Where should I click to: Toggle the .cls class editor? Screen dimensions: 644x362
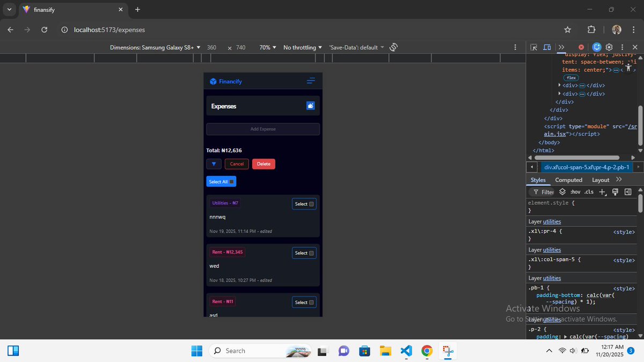589,192
